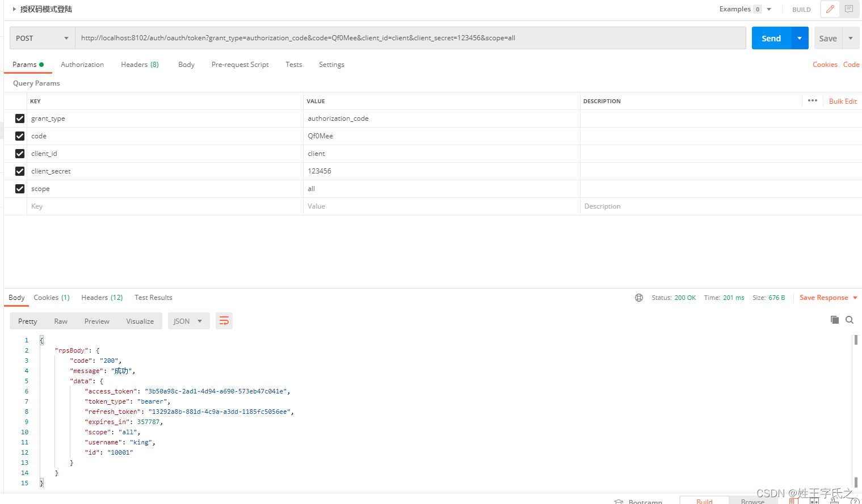
Task: Open the Send button dropdown arrow
Action: click(800, 38)
